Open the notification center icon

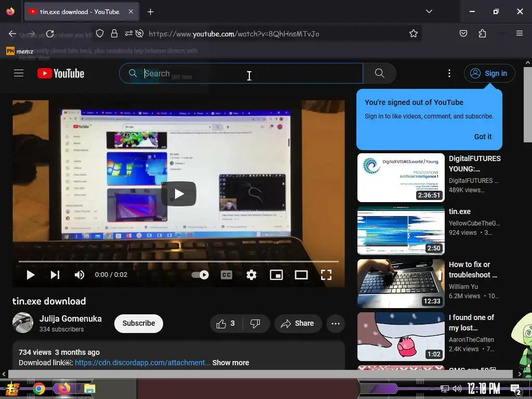pyautogui.click(x=516, y=390)
